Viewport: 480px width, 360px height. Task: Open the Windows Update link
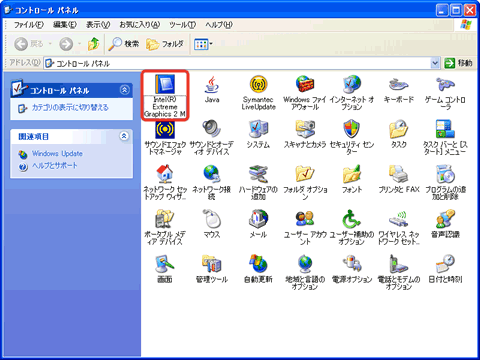[x=57, y=154]
